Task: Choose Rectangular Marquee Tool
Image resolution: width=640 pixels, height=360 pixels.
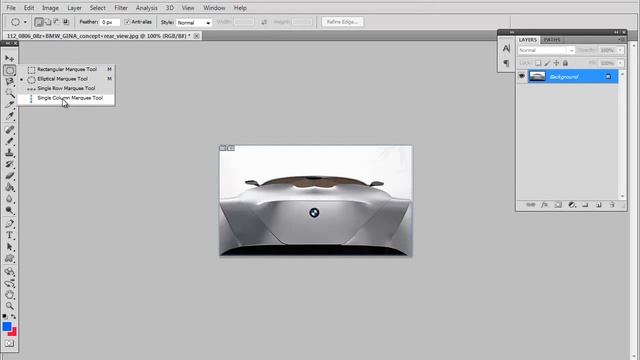Action: tap(66, 69)
